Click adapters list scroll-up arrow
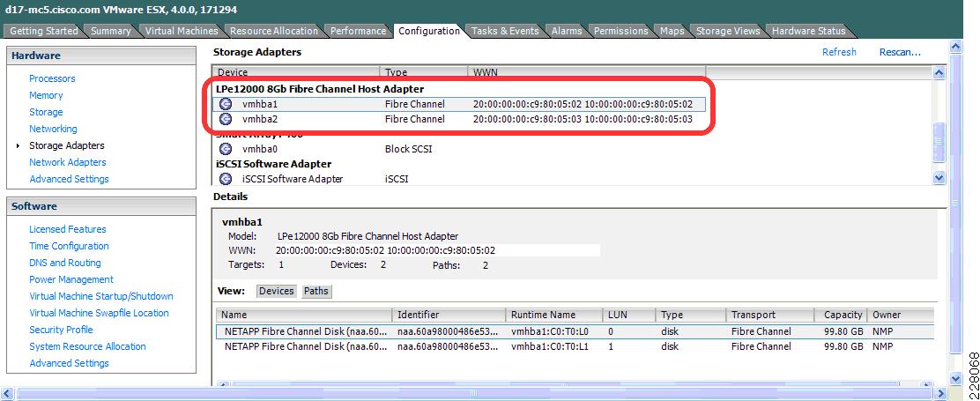This screenshot has height=401, width=980. (939, 72)
